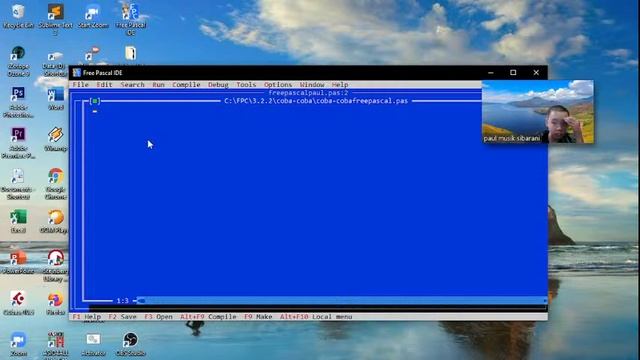The height and width of the screenshot is (360, 640).
Task: Open the Data (D) drive shortcut
Action: pos(55,63)
